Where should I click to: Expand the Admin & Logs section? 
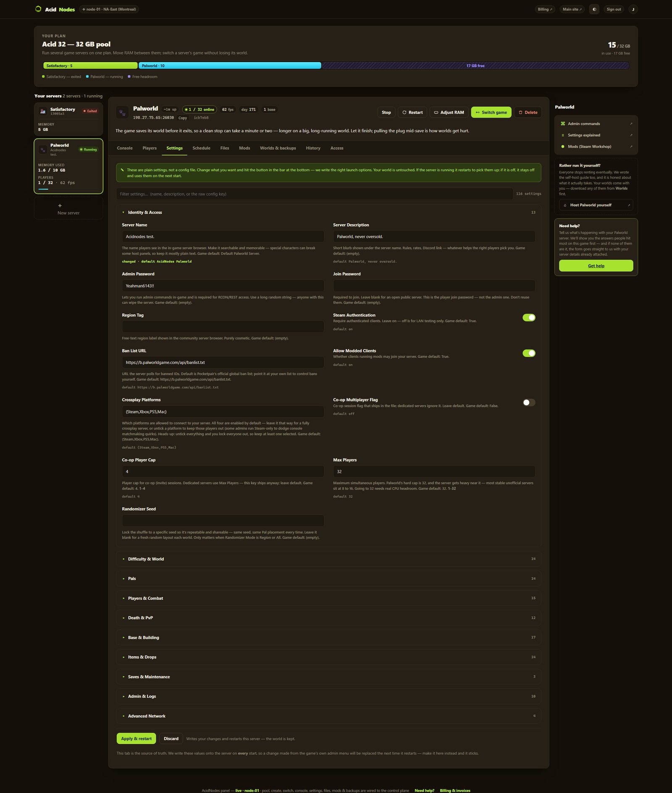[328, 696]
